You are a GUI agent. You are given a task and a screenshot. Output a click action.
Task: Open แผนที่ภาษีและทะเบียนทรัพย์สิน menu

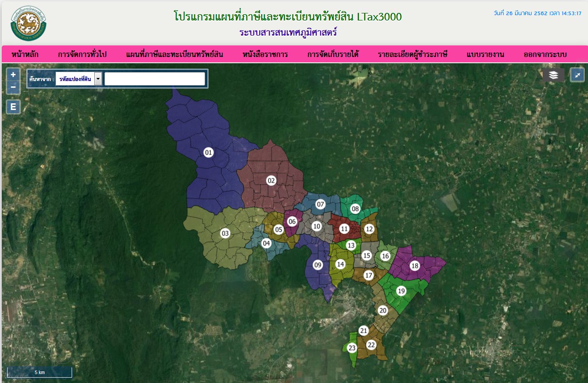(x=175, y=54)
